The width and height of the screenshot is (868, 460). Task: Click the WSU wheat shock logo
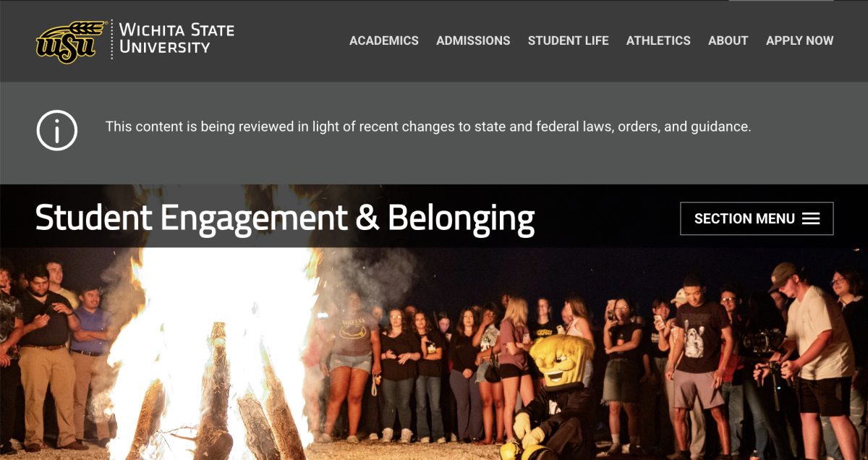tap(71, 42)
